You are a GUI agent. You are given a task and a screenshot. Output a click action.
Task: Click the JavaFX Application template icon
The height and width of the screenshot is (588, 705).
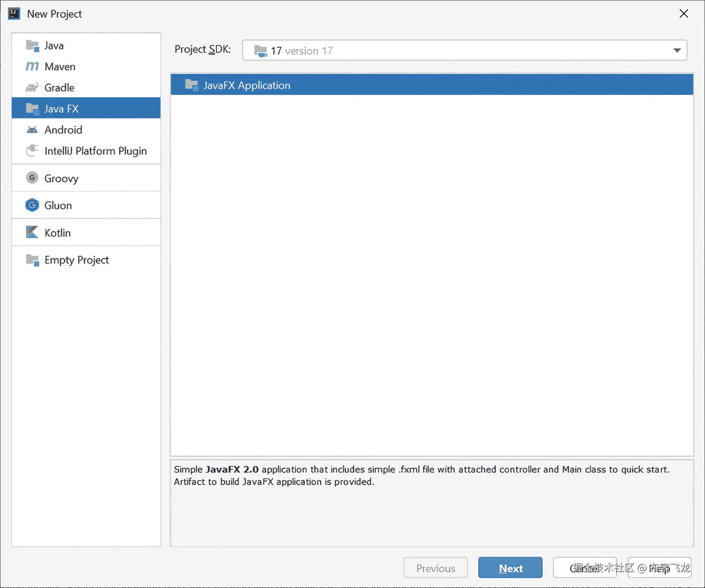tap(192, 85)
